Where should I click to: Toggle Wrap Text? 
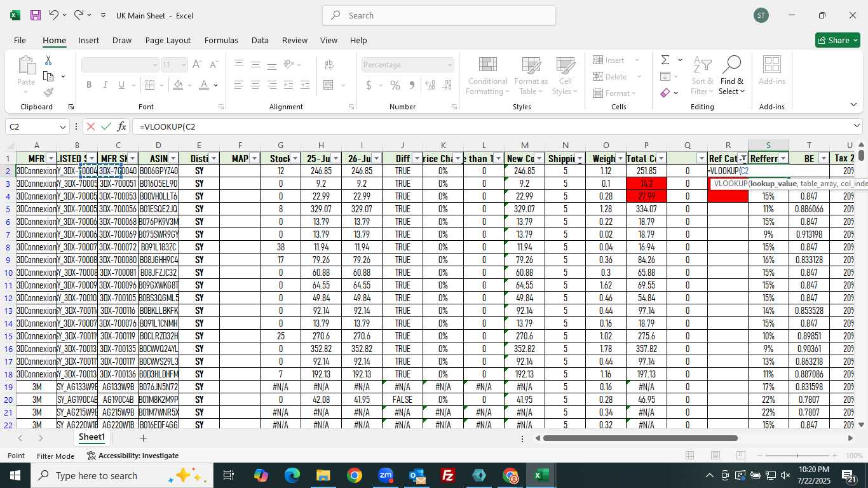point(329,65)
